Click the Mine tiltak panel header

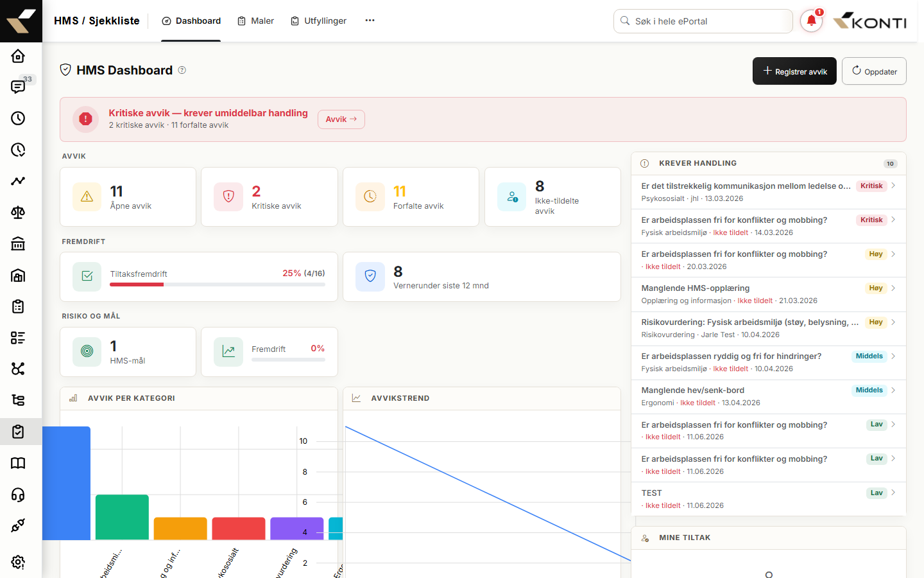click(768, 538)
